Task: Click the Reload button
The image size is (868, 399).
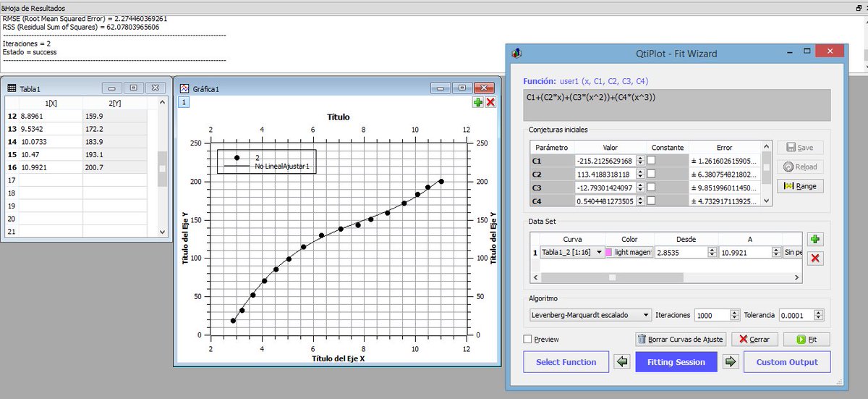Action: 799,167
